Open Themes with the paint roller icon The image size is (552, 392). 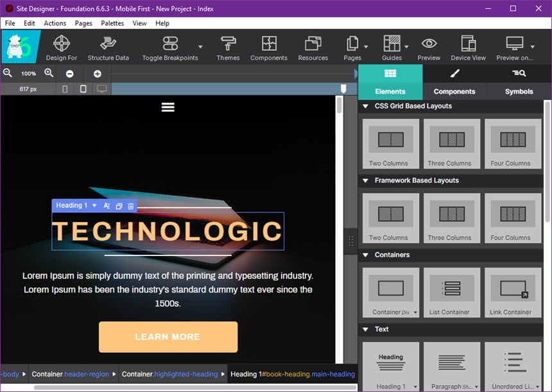click(x=228, y=47)
